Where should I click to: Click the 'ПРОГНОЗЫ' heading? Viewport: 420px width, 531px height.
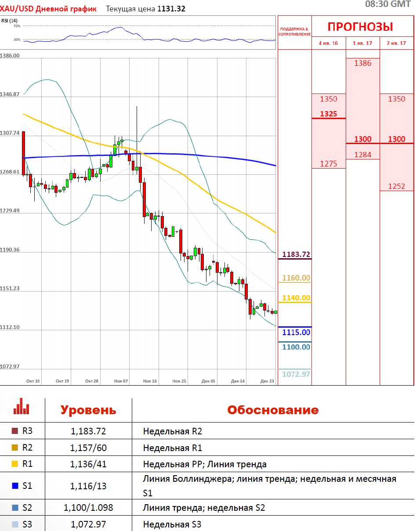pos(360,27)
